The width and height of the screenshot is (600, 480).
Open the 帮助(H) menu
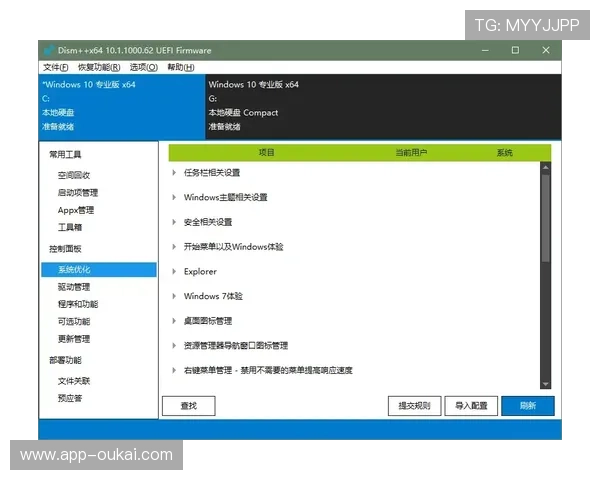click(x=181, y=67)
